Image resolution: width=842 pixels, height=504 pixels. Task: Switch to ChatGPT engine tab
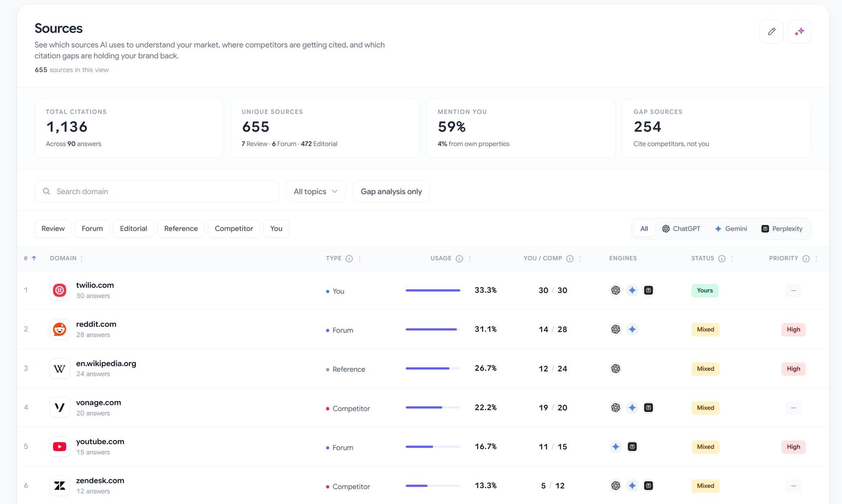coord(681,229)
